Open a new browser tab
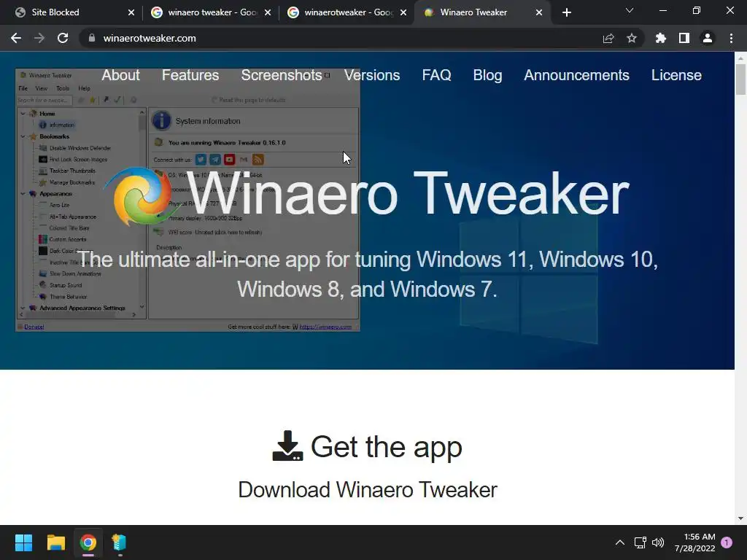The image size is (747, 560). 566,12
